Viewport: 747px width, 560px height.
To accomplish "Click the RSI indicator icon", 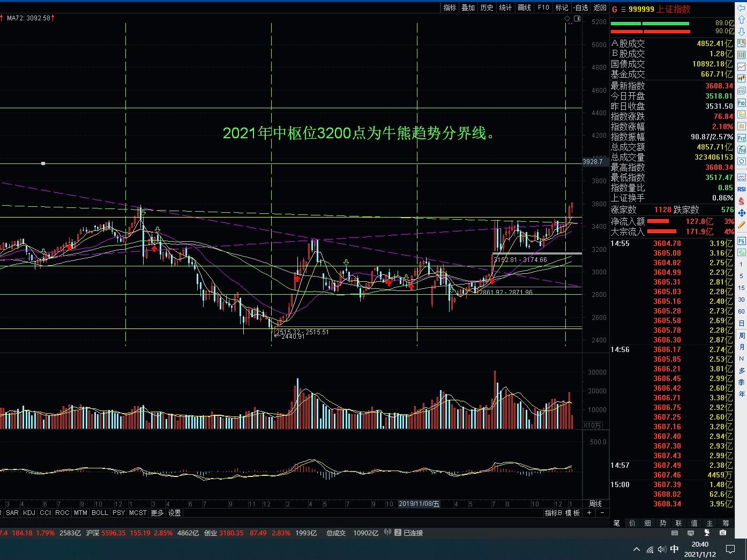I will 742,189.
